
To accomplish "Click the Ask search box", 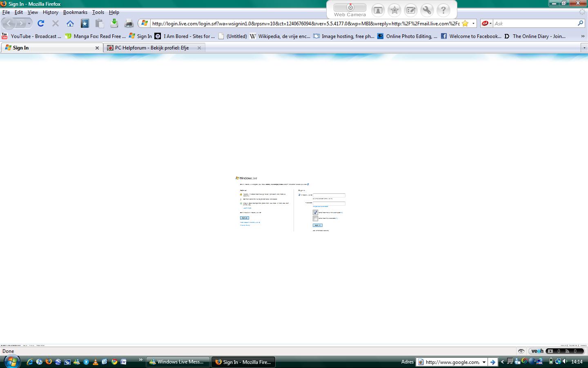I will point(535,23).
